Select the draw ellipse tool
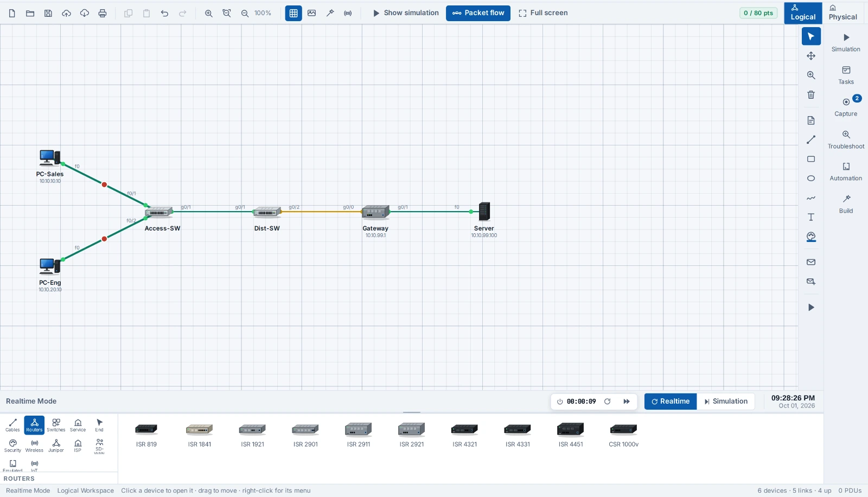Screen dimensions: 868x497 (x=811, y=179)
